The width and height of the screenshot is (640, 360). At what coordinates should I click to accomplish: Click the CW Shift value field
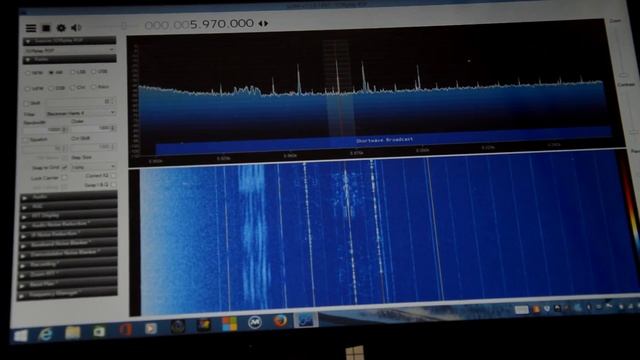(94, 147)
